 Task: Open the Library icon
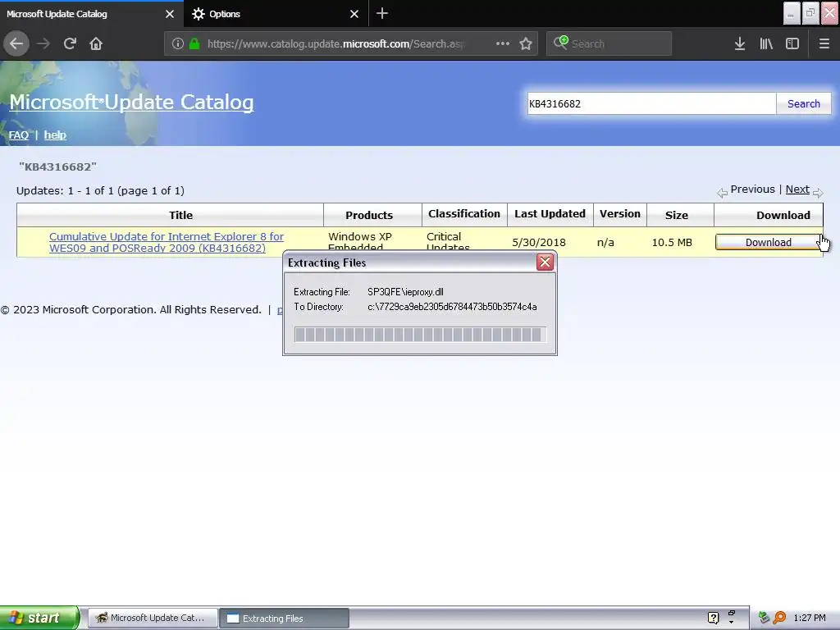click(766, 43)
